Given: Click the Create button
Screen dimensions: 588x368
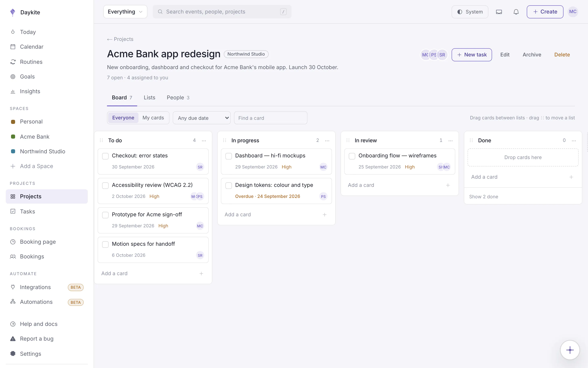Looking at the screenshot, I should (x=545, y=12).
